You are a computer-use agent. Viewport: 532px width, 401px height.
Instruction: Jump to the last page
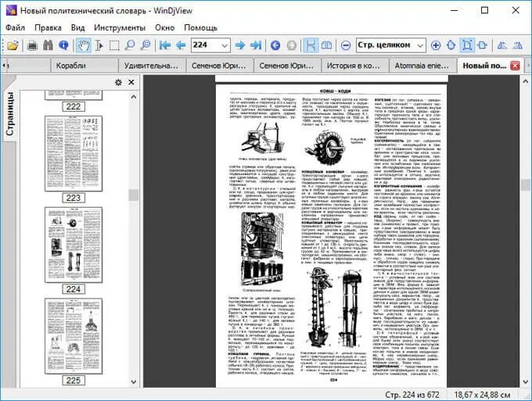point(256,45)
